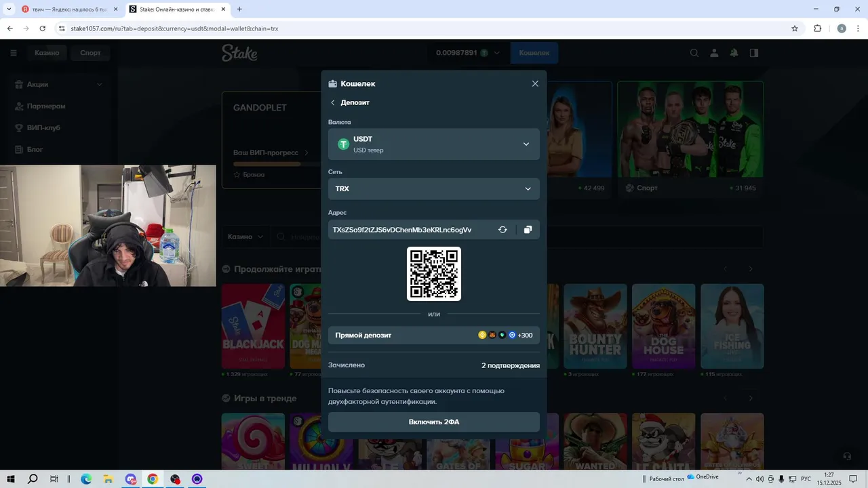Open the TRX network dropdown
The height and width of the screenshot is (488, 868).
tap(434, 188)
